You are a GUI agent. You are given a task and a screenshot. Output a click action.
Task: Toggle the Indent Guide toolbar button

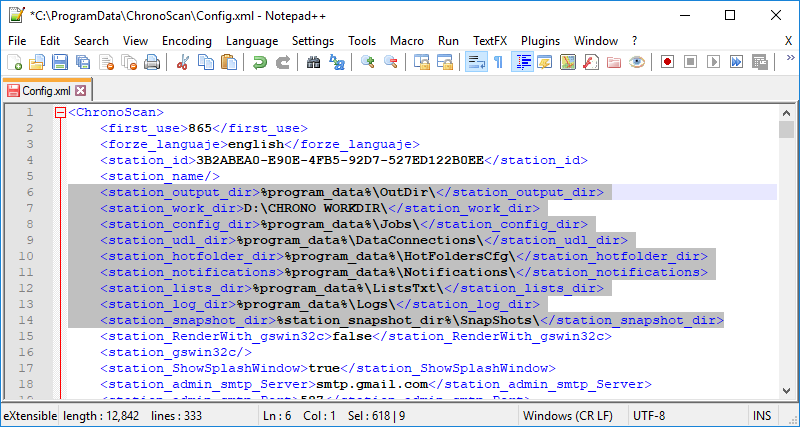(522, 62)
